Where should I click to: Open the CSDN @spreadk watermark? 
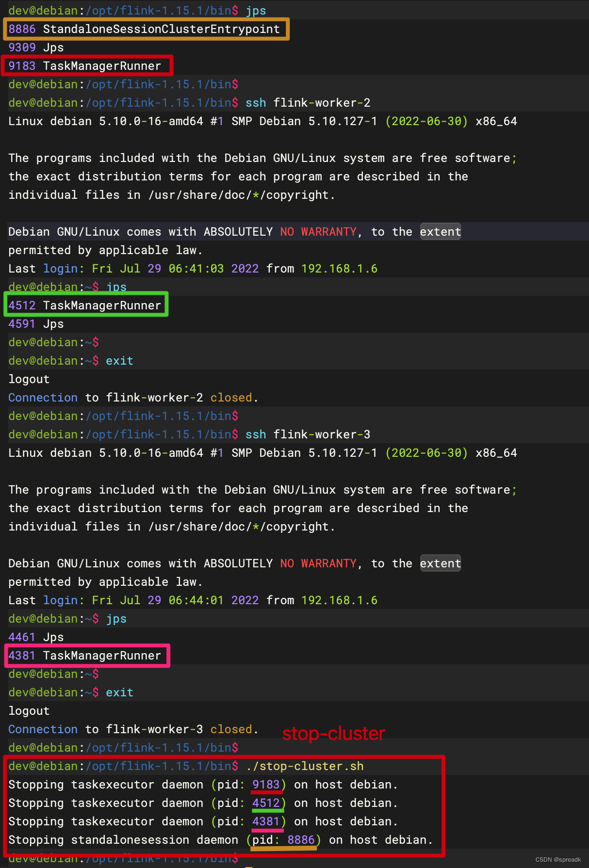[558, 859]
